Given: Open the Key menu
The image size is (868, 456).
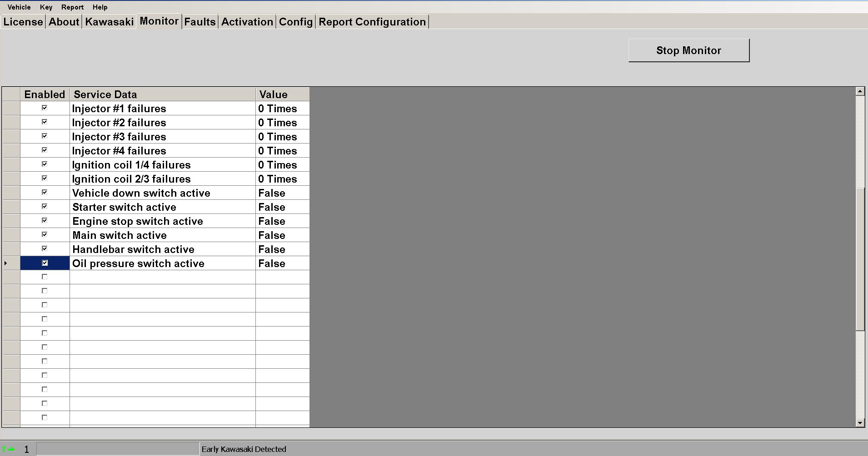Looking at the screenshot, I should (46, 7).
